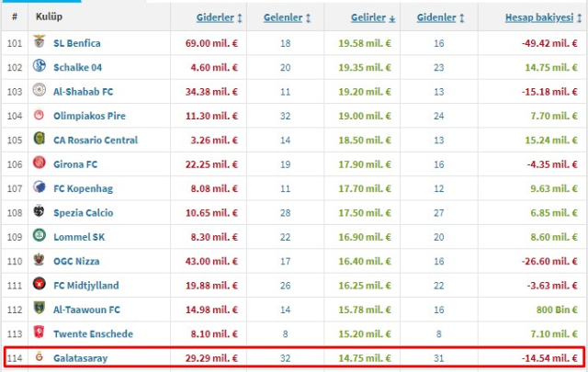Open the Lommel SK club link
The height and width of the screenshot is (372, 588).
click(x=79, y=237)
